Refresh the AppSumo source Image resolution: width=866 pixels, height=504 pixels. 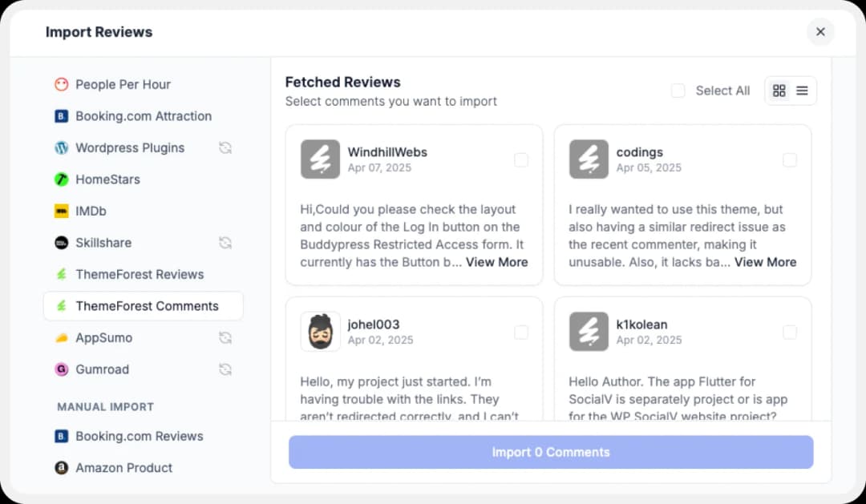(225, 338)
